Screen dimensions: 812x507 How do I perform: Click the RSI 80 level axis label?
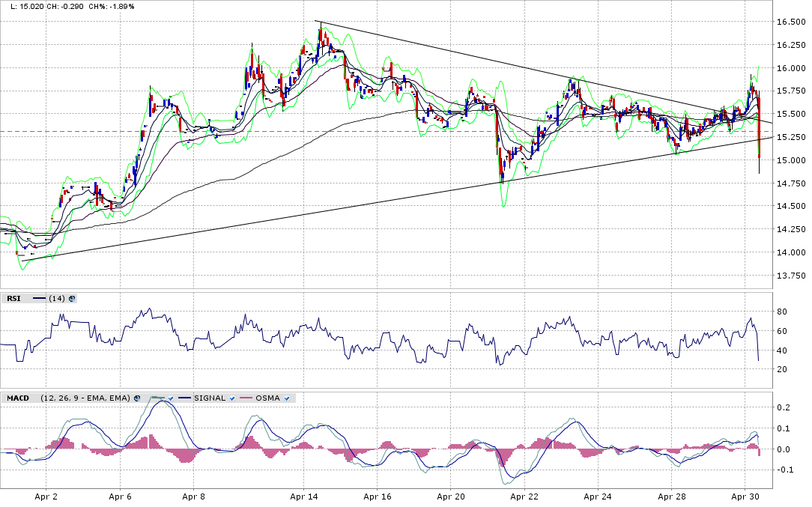click(782, 311)
